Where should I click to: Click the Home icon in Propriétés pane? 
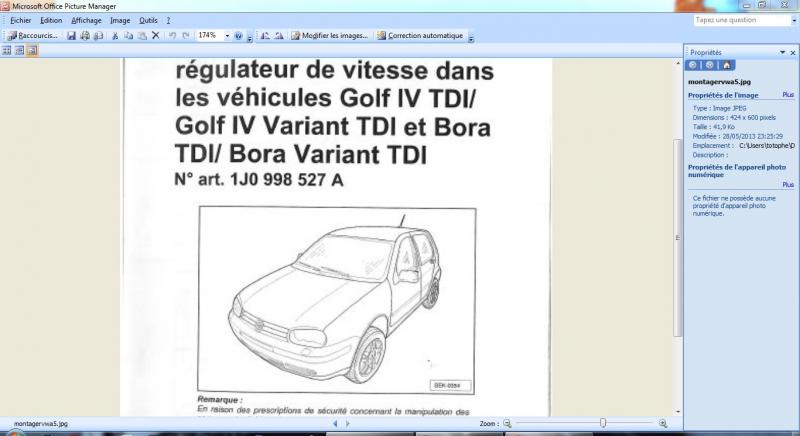(x=727, y=65)
